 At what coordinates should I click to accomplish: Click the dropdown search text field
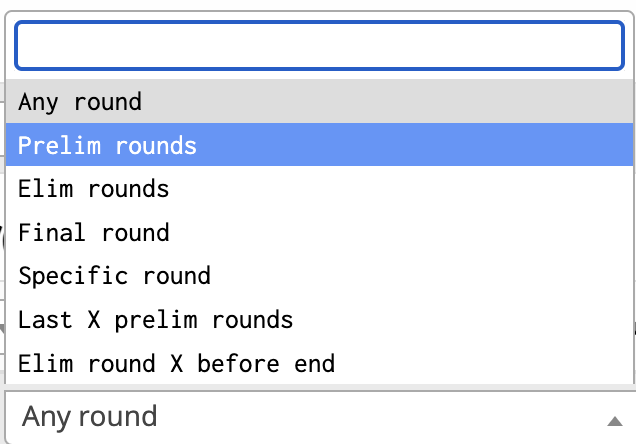click(319, 46)
